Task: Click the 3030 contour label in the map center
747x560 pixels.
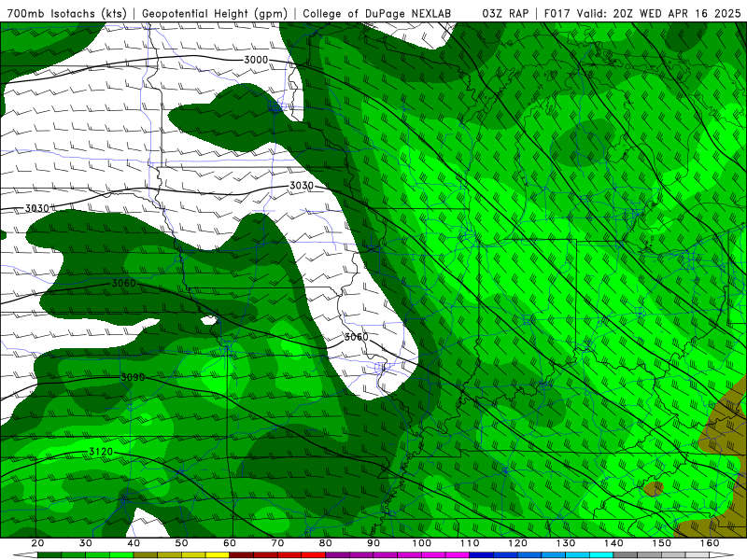Action: 302,185
